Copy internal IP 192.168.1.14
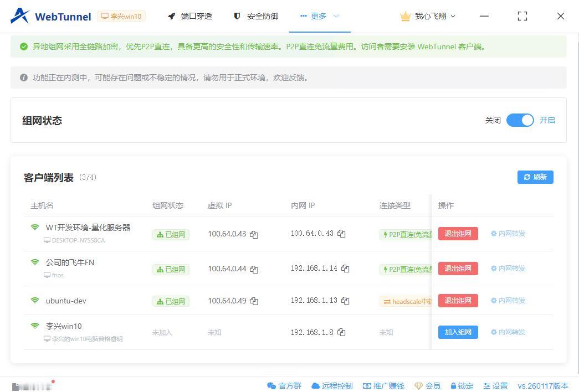The width and height of the screenshot is (579, 392). pyautogui.click(x=345, y=269)
